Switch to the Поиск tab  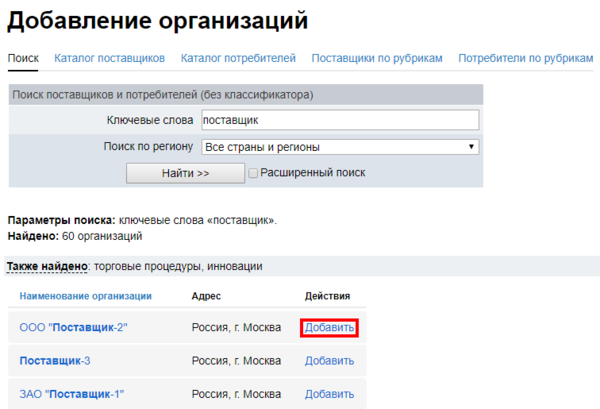click(x=23, y=59)
